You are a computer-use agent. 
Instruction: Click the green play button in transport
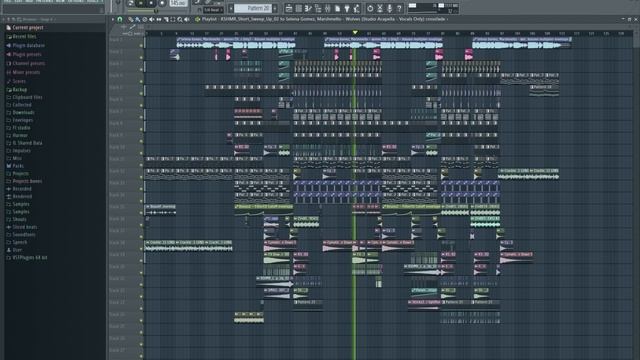pos(141,3)
